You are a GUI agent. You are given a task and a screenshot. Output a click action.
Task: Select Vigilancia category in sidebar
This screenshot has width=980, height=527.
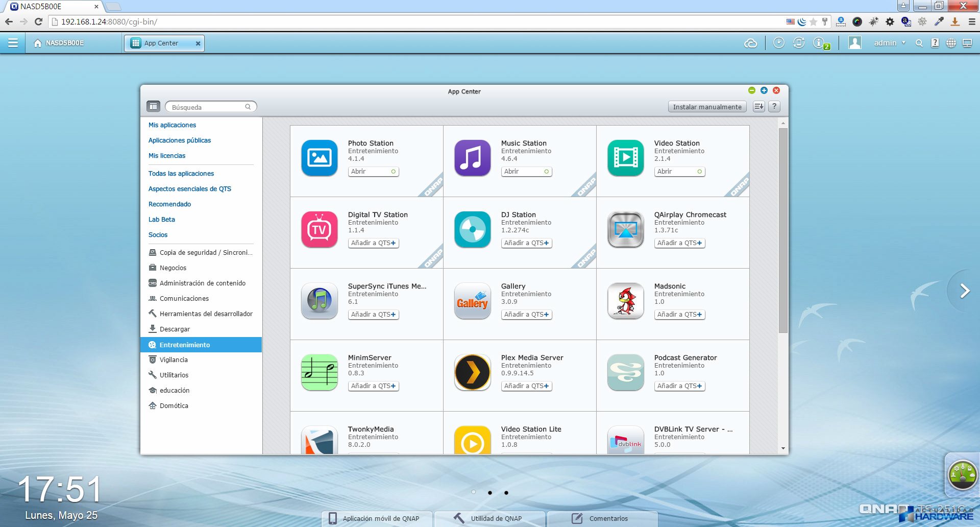174,360
